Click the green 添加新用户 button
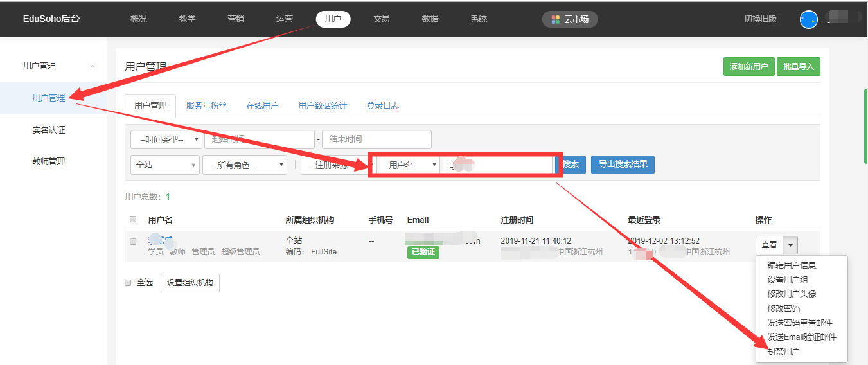 748,67
